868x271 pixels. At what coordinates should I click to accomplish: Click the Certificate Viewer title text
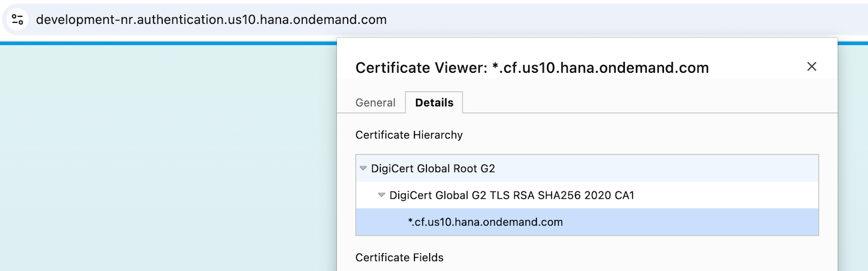click(x=532, y=68)
